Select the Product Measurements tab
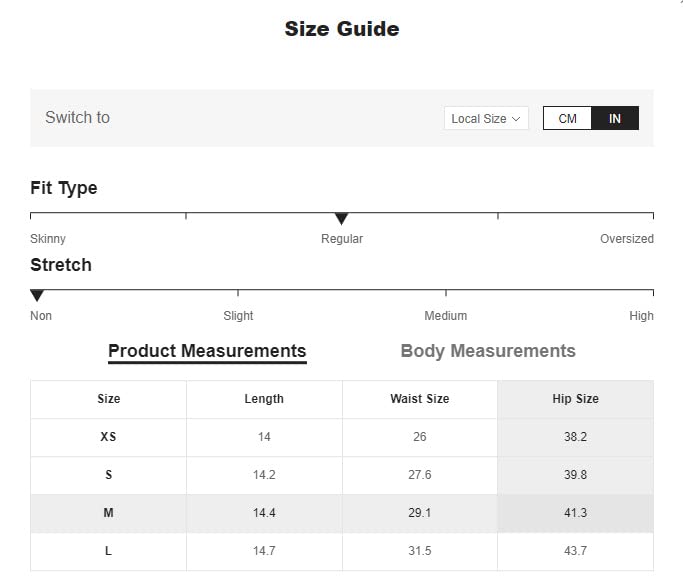The width and height of the screenshot is (683, 582). coord(207,351)
